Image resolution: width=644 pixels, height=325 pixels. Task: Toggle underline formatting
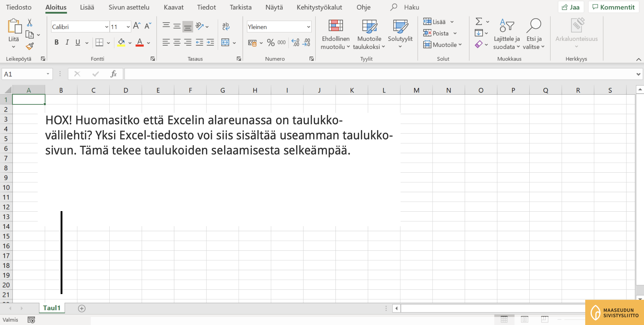(78, 42)
